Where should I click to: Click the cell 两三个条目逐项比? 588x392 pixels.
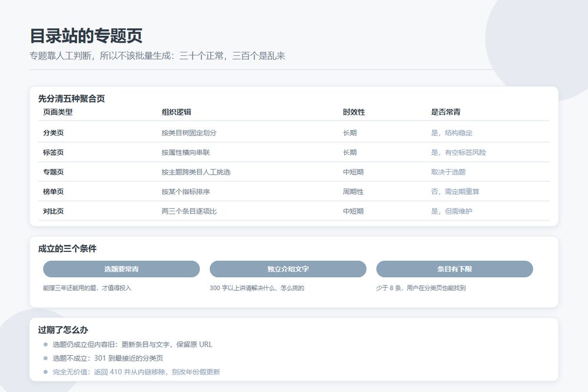pos(189,211)
